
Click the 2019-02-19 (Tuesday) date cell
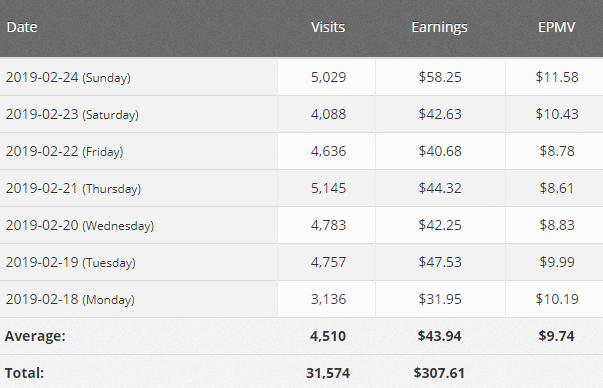tap(70, 262)
